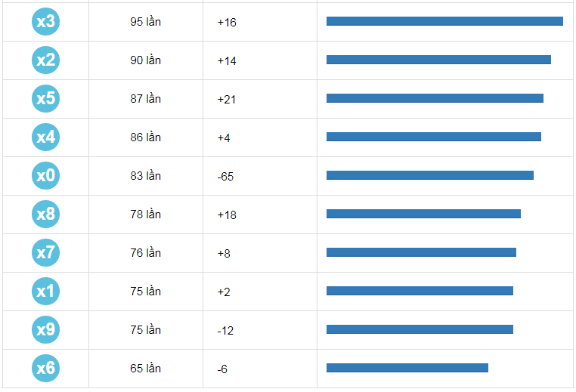
Task: Click the blue bar in the x6 row
Action: pyautogui.click(x=407, y=368)
